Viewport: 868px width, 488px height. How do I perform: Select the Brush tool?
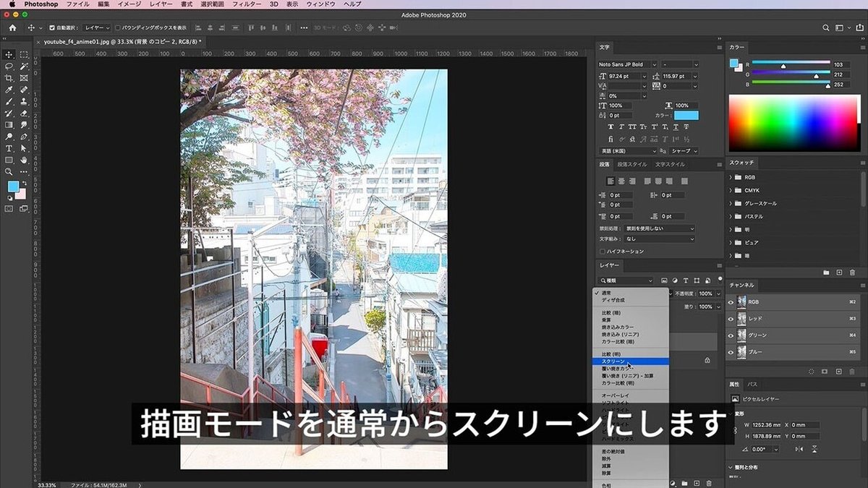pyautogui.click(x=9, y=101)
